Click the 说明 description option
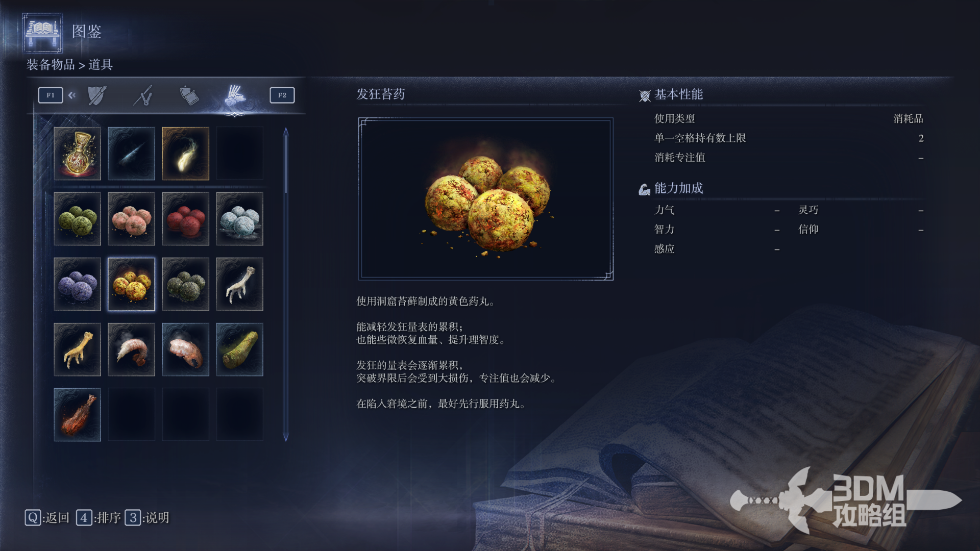The image size is (980, 551). (x=147, y=518)
